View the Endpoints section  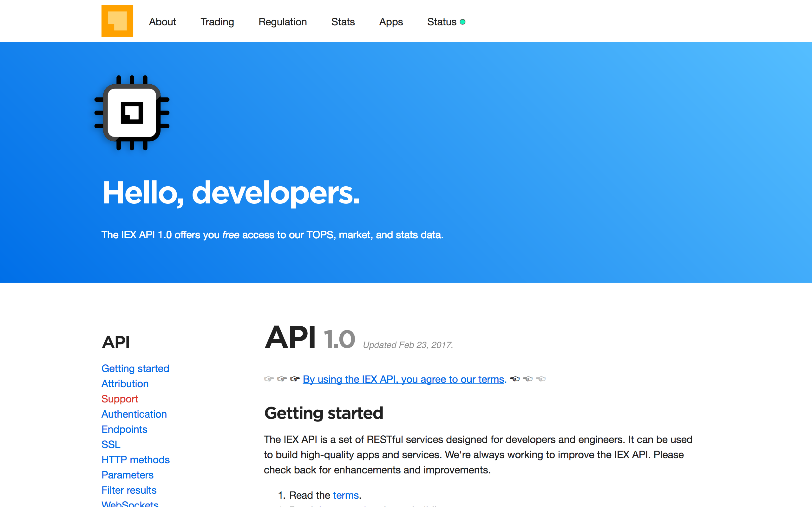[x=124, y=429]
